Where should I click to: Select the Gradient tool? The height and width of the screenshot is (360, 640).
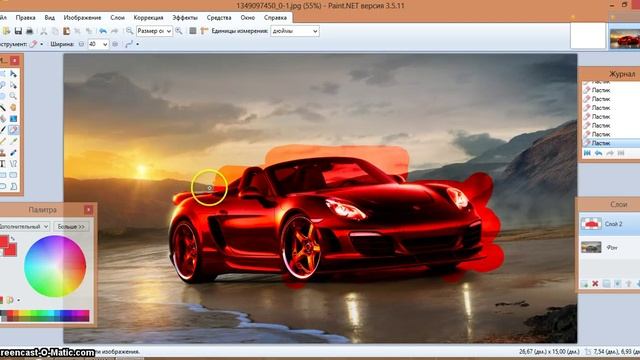pyautogui.click(x=13, y=119)
